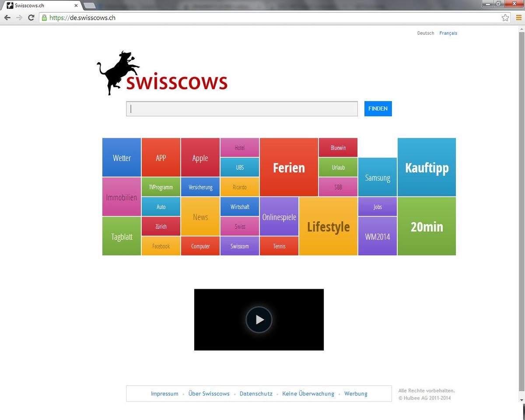Open the Impressum page
The height and width of the screenshot is (420, 525).
(x=164, y=393)
